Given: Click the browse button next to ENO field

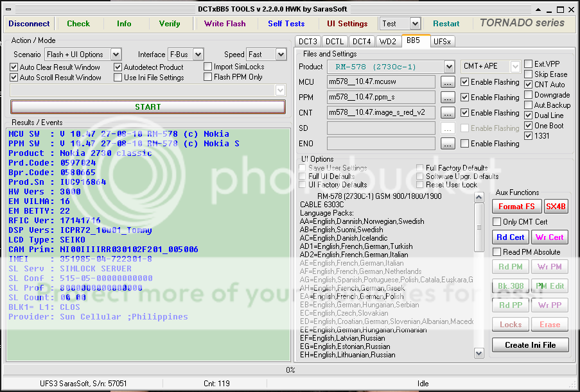Looking at the screenshot, I should point(448,144).
